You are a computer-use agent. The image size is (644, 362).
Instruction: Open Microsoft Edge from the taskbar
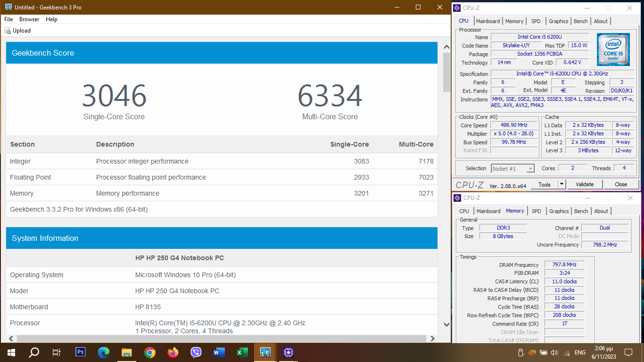(103, 352)
